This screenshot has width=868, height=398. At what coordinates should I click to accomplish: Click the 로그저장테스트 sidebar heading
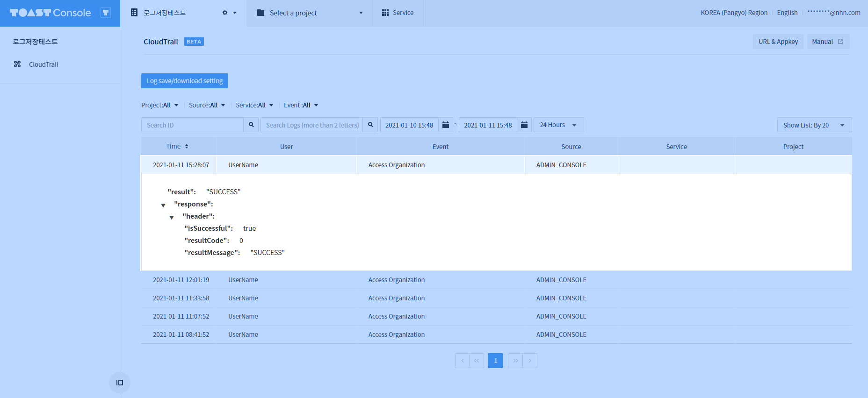coord(35,42)
